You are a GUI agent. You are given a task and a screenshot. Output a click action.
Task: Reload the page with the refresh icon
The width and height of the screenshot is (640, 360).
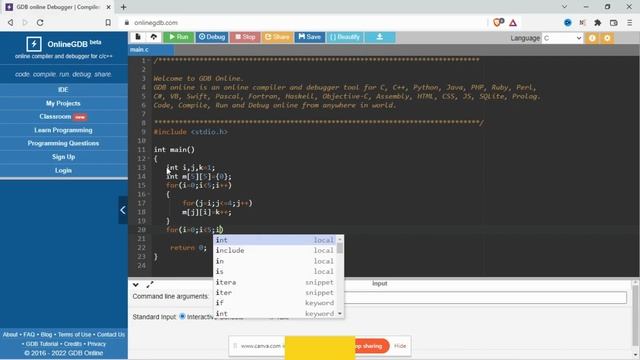point(40,23)
